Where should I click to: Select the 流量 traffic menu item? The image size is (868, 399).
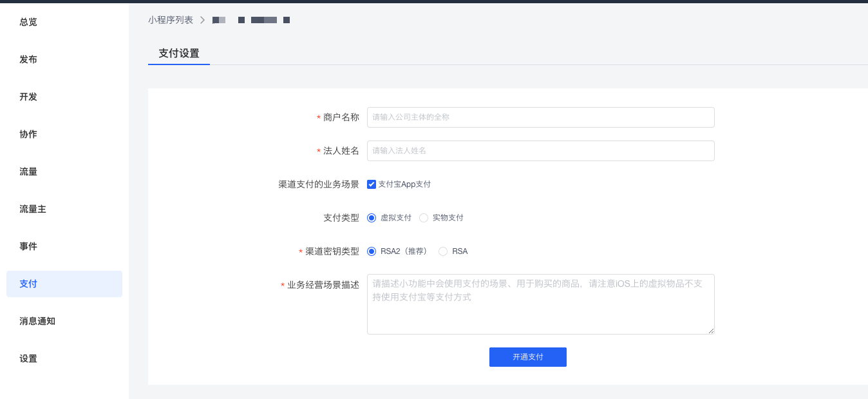tap(29, 171)
